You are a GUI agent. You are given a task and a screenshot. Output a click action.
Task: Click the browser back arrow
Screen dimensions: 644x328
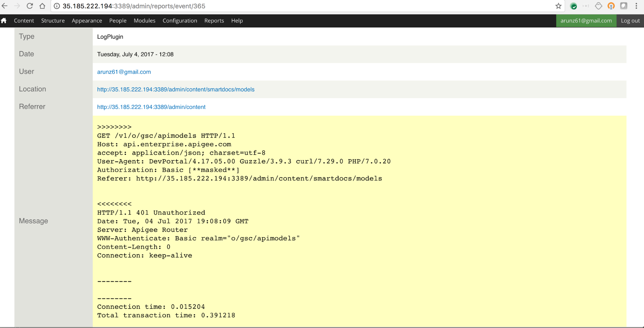point(5,6)
